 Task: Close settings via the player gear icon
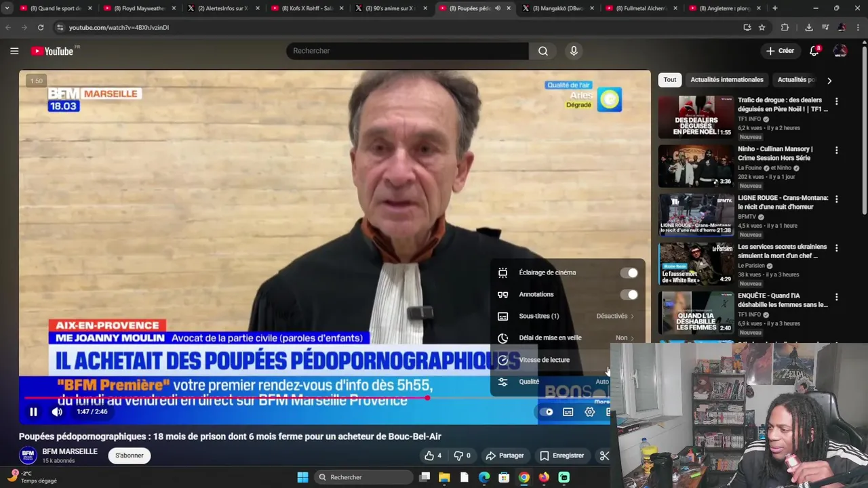point(590,411)
